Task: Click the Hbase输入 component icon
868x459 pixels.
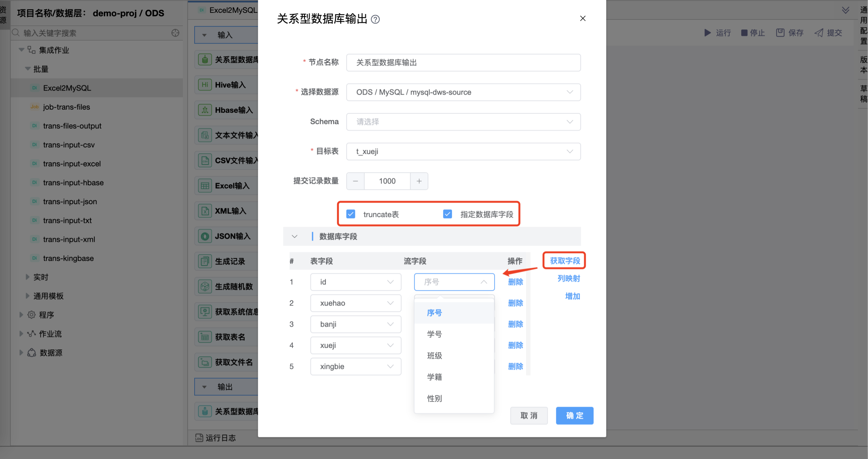Action: (205, 110)
